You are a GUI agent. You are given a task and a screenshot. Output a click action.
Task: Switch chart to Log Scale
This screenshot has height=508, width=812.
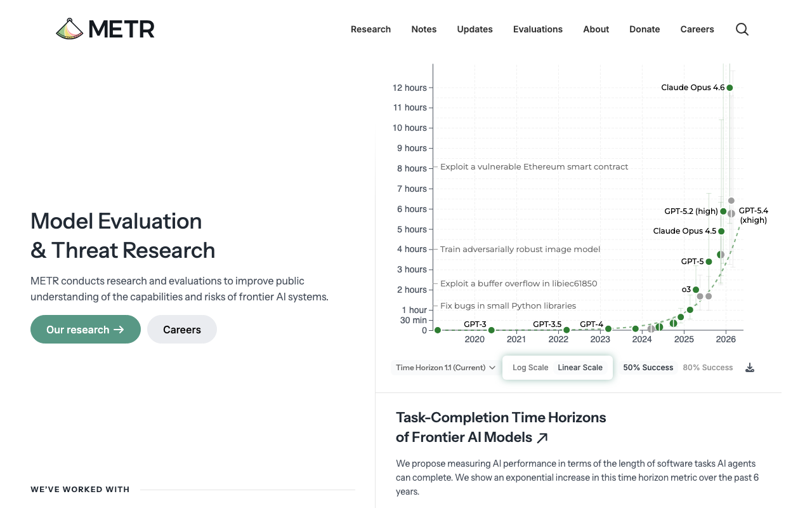tap(530, 368)
